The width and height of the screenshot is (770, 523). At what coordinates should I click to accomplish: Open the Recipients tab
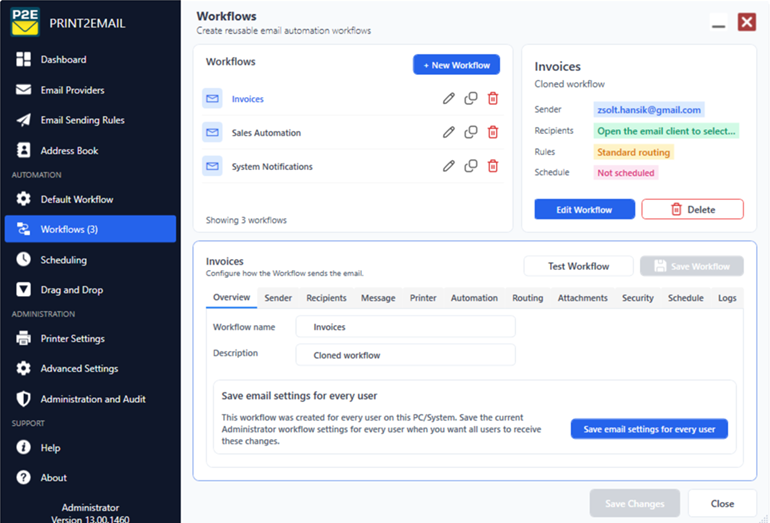(326, 298)
